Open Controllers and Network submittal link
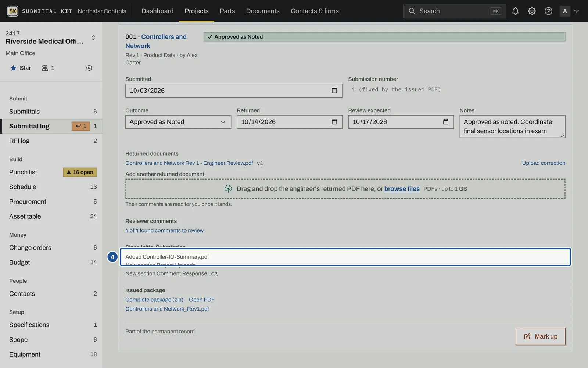This screenshot has width=588, height=368. 156,41
